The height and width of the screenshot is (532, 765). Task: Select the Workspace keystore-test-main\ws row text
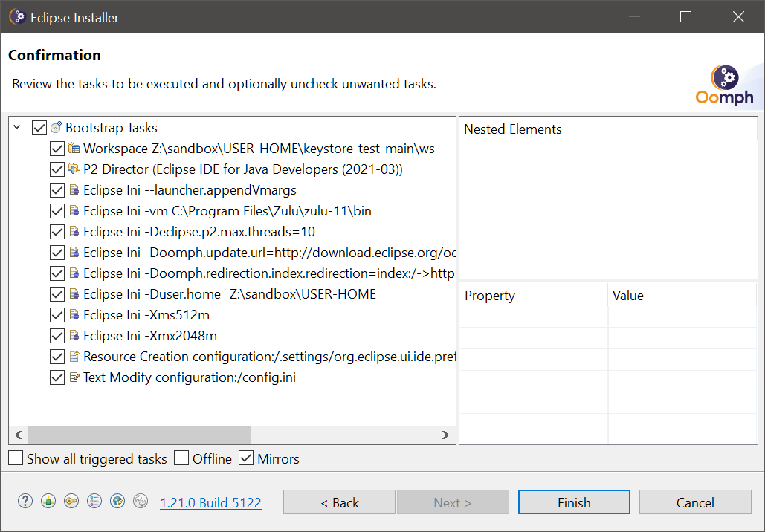[259, 149]
